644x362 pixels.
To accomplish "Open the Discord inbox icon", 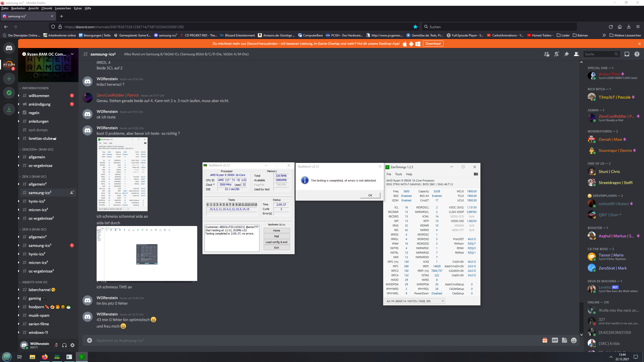I will [x=627, y=54].
